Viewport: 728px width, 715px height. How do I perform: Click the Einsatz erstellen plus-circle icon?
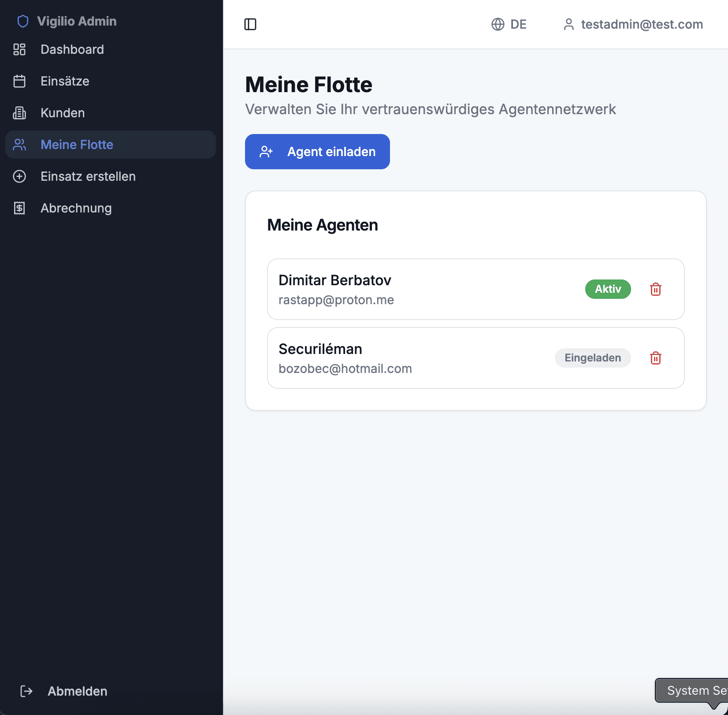click(x=19, y=176)
